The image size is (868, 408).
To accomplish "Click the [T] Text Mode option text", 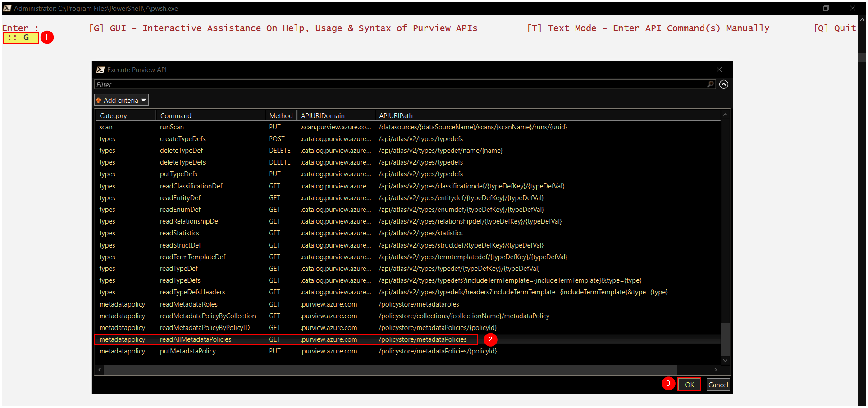I will point(648,28).
